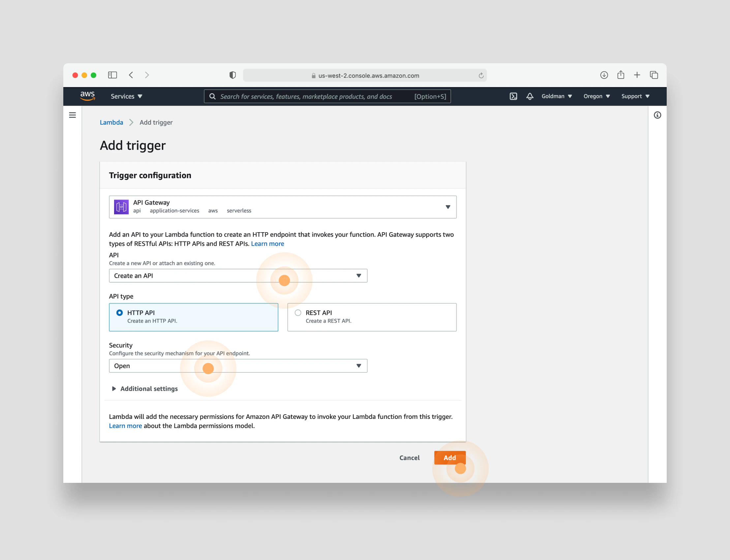Open the notifications bell
Viewport: 730px width, 560px height.
click(x=530, y=96)
